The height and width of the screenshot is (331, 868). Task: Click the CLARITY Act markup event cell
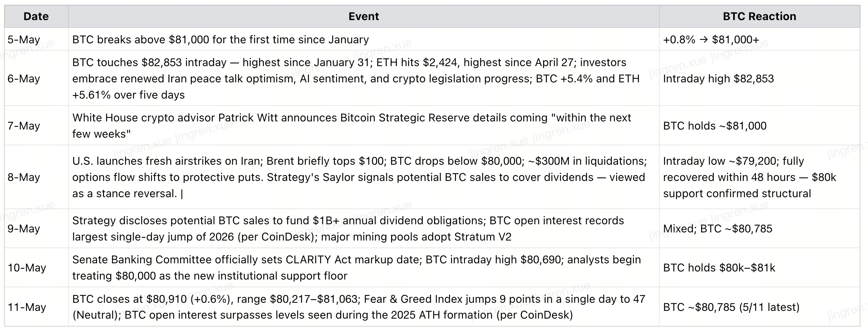(364, 267)
